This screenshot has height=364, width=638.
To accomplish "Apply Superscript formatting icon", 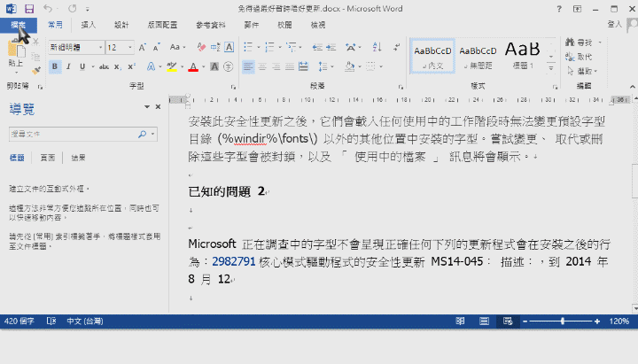I will [x=131, y=66].
